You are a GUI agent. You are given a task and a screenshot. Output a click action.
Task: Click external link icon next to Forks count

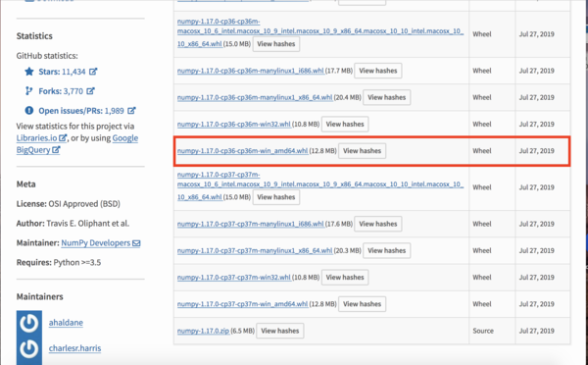click(x=90, y=90)
